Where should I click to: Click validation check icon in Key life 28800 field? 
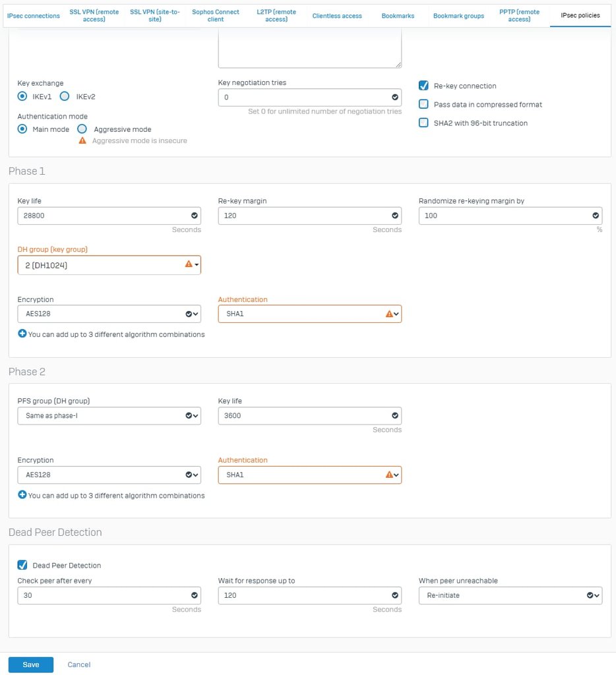tap(194, 216)
